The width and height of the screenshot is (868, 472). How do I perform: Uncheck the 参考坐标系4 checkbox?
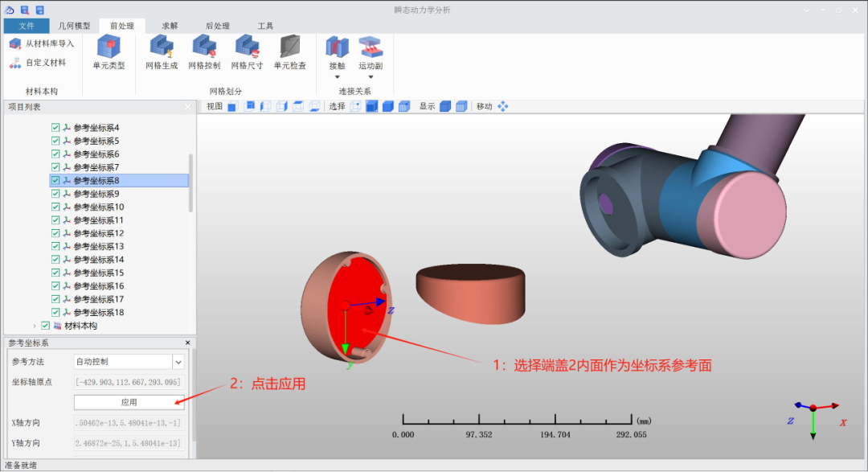(x=55, y=127)
